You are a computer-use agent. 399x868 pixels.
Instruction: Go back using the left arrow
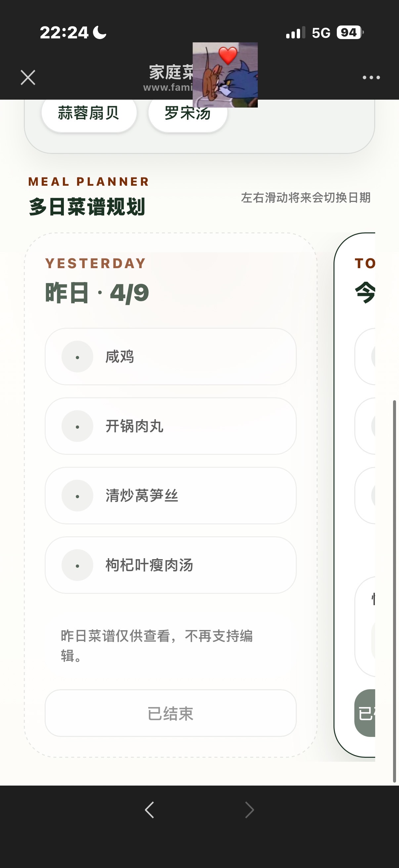[x=150, y=810]
